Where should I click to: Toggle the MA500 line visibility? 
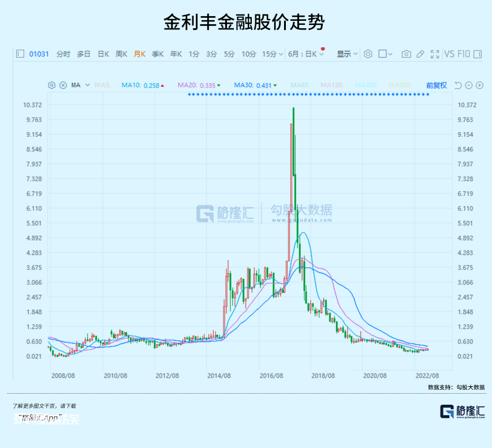(400, 85)
